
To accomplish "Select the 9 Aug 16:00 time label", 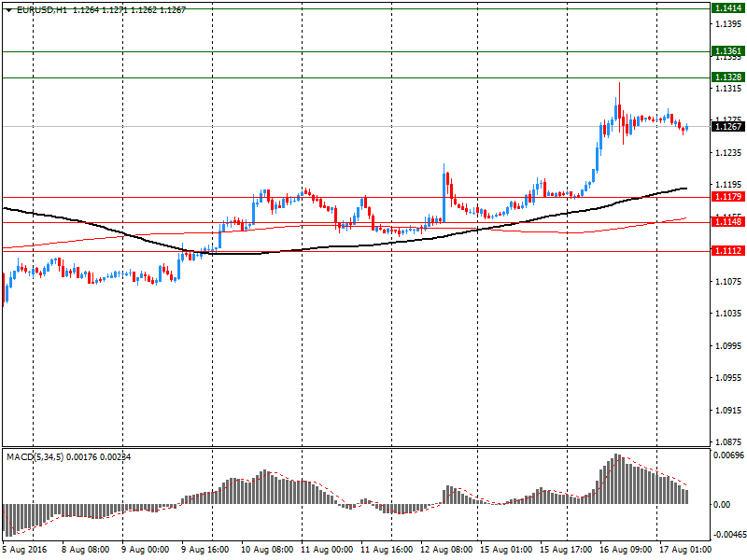I will pos(204,550).
